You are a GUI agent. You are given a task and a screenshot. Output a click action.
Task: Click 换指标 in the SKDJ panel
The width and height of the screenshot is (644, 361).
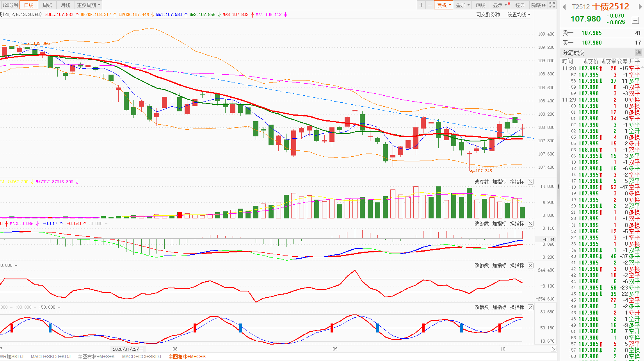(517, 307)
